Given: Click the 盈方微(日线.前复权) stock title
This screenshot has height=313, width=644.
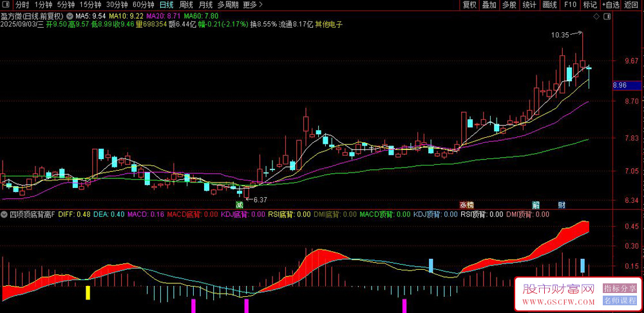Looking at the screenshot, I should tap(33, 17).
